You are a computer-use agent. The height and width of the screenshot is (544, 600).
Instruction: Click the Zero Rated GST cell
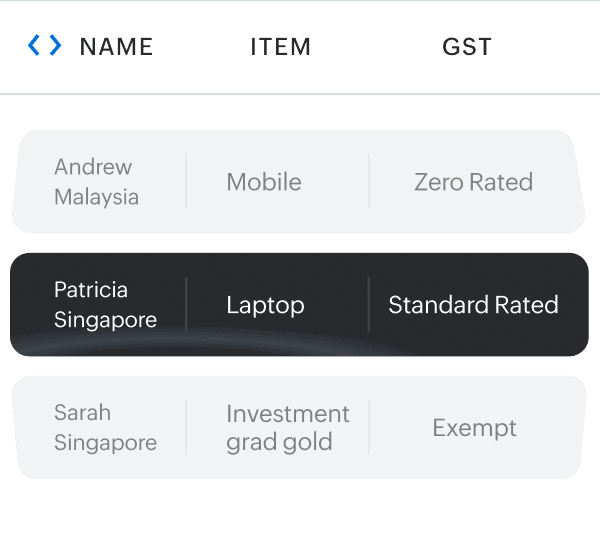(473, 182)
